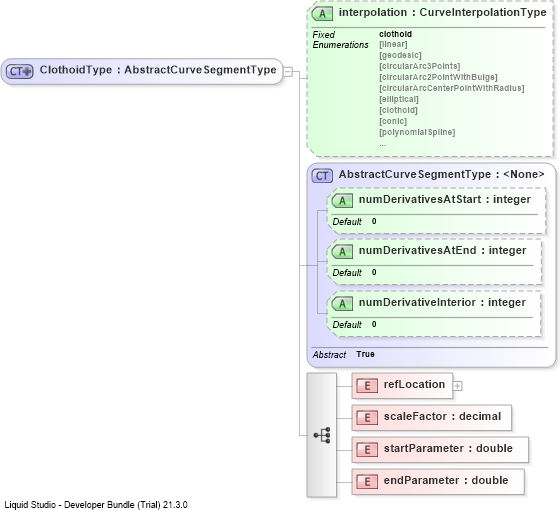The height and width of the screenshot is (510, 560).
Task: Click the E icon of endParameter
Action: (367, 482)
